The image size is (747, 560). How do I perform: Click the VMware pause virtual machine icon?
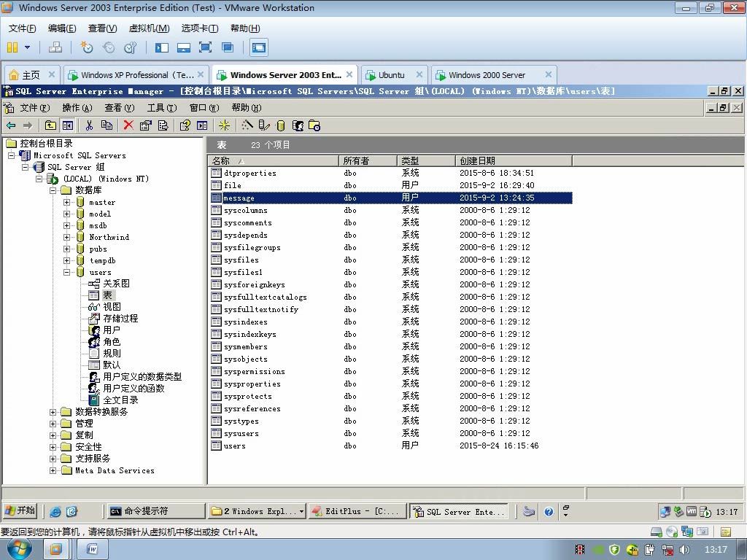coord(12,47)
